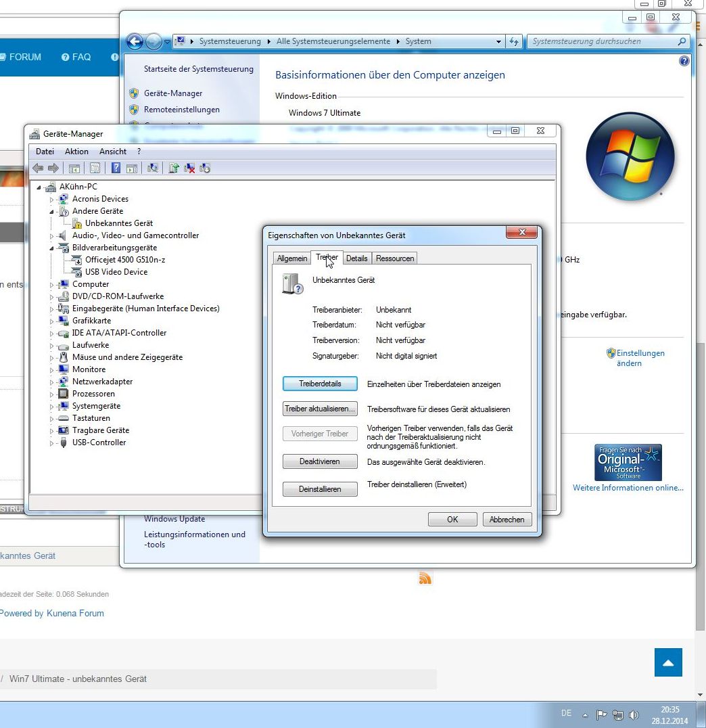Switch to the Ressourcen tab
The height and width of the screenshot is (728, 706).
click(394, 258)
